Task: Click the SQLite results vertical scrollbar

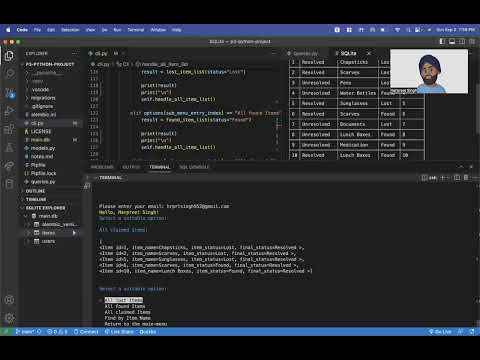Action: [477, 110]
